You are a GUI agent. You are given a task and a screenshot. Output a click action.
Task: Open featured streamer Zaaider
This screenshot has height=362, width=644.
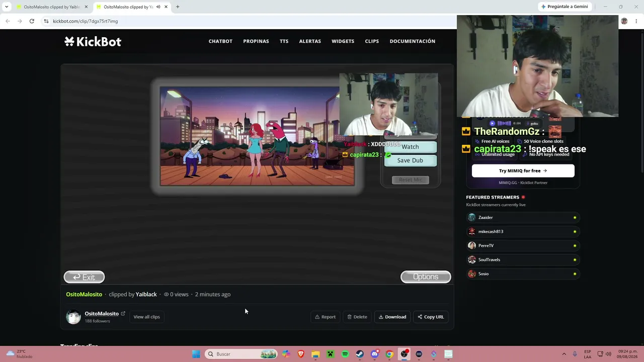pos(523,217)
